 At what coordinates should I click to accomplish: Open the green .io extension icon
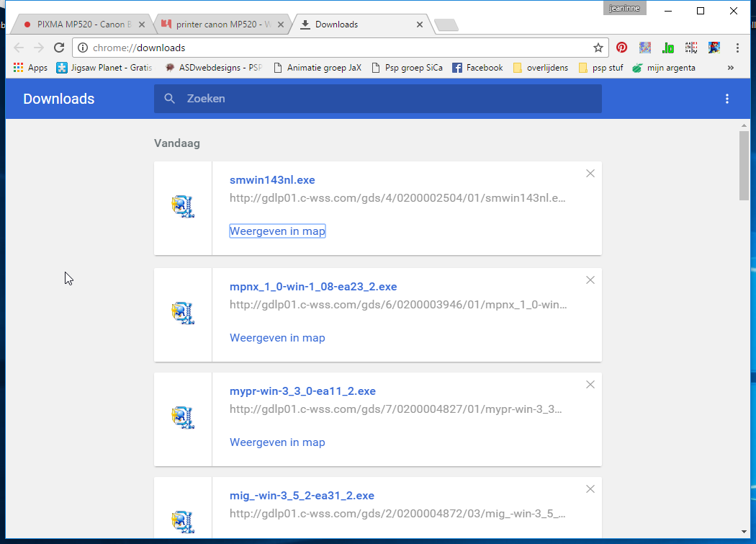[x=667, y=48]
